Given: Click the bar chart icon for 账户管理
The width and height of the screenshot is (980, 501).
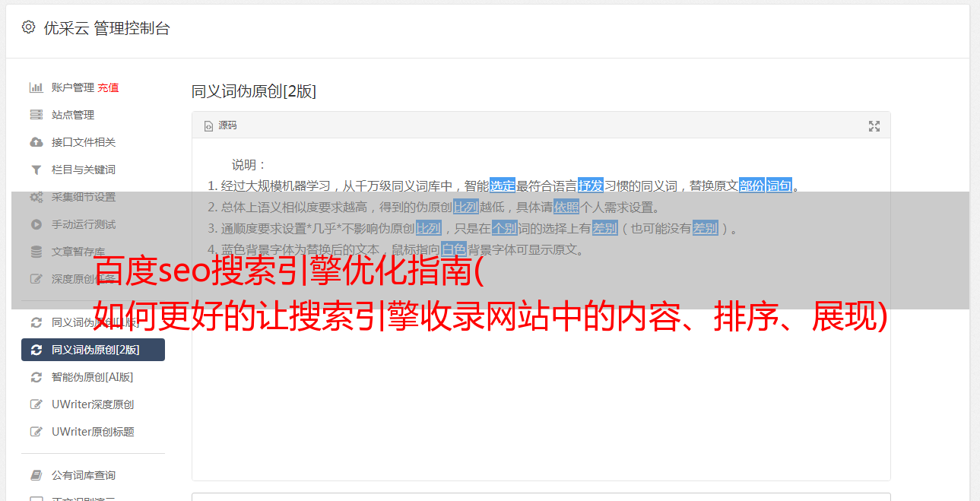Looking at the screenshot, I should click(36, 87).
